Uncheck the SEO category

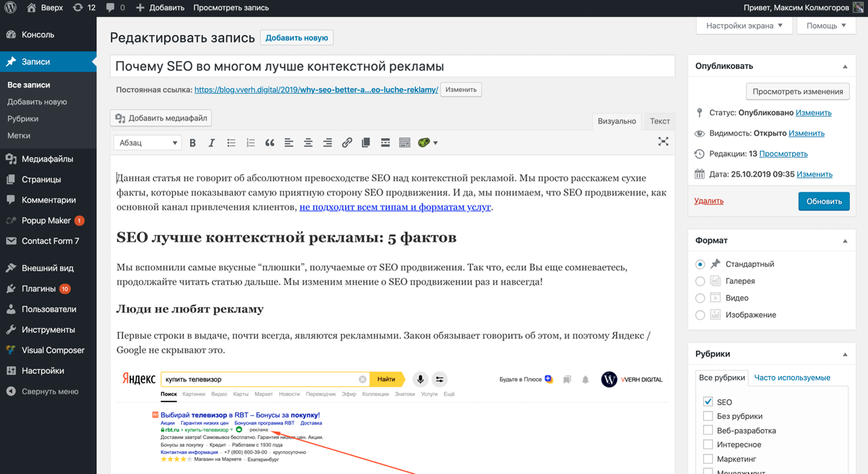[x=707, y=402]
